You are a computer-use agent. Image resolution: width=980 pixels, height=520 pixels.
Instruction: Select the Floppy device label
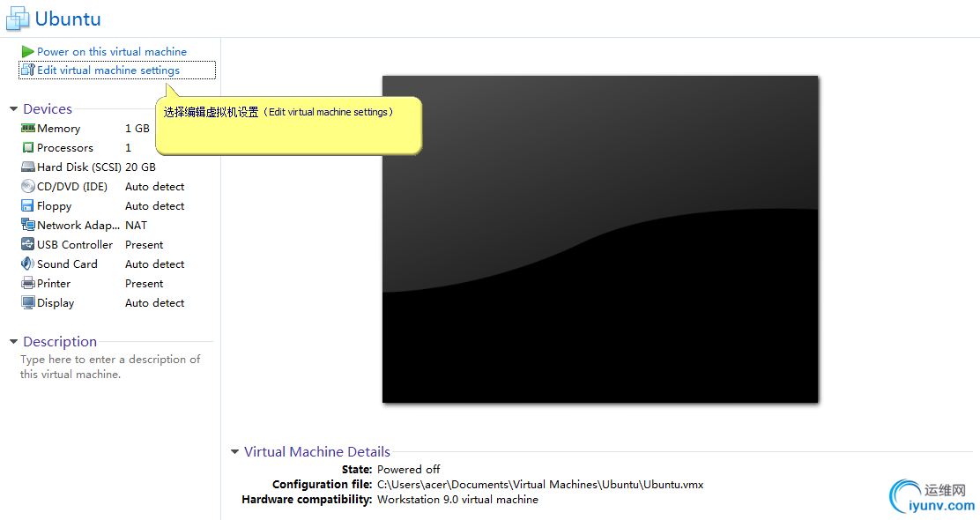55,206
